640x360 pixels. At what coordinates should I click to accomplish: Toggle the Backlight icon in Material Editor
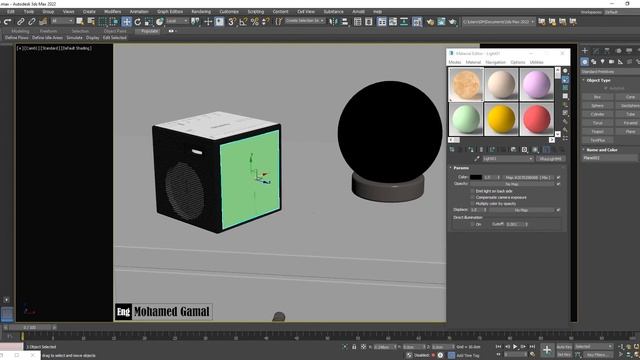[x=565, y=79]
